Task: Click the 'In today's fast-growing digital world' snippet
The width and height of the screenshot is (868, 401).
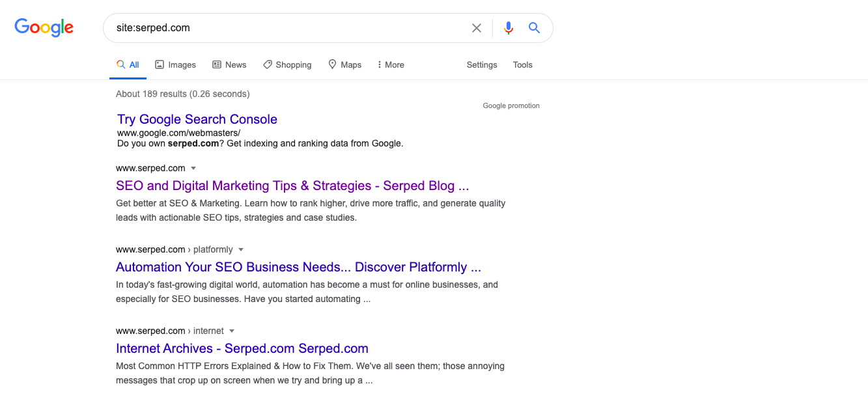Action: (x=307, y=292)
